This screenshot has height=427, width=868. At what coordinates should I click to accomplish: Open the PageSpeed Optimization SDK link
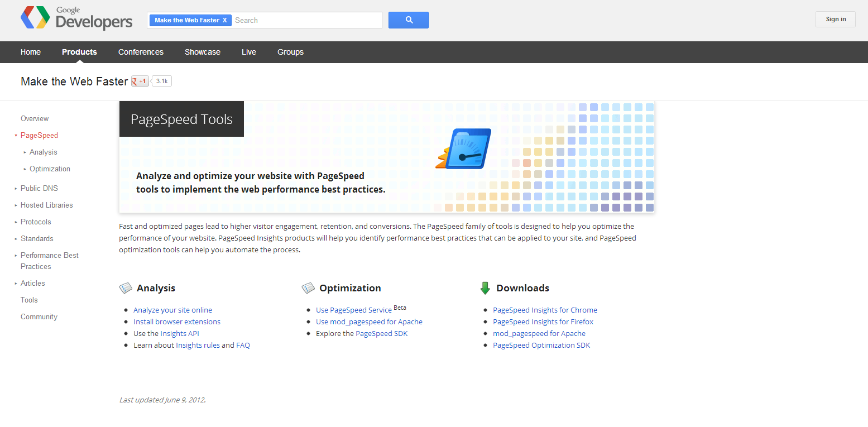[541, 345]
